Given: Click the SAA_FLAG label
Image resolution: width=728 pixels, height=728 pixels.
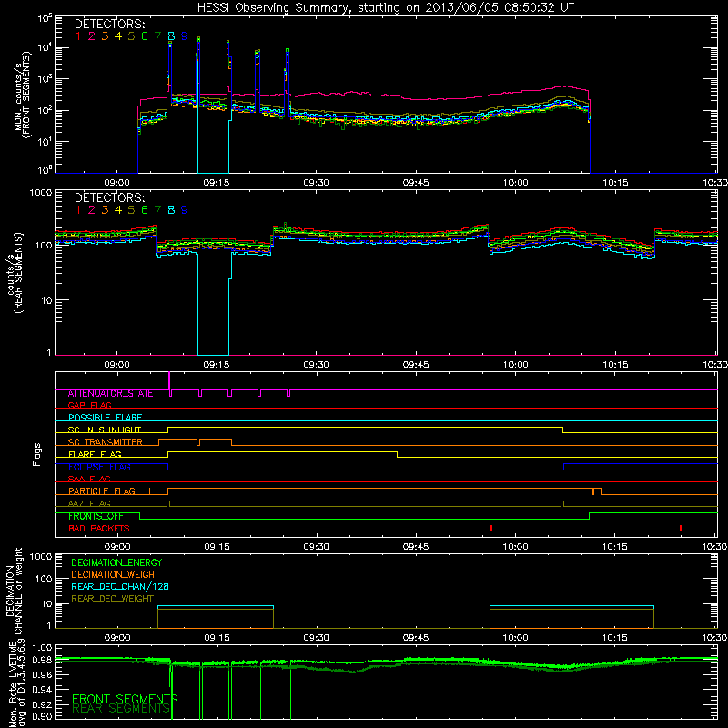Looking at the screenshot, I should (89, 479).
